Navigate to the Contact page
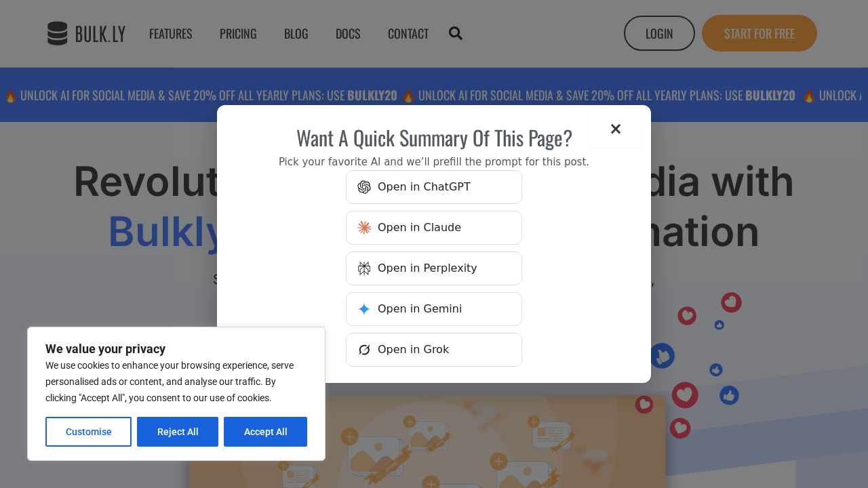Image resolution: width=868 pixels, height=488 pixels. (x=408, y=33)
